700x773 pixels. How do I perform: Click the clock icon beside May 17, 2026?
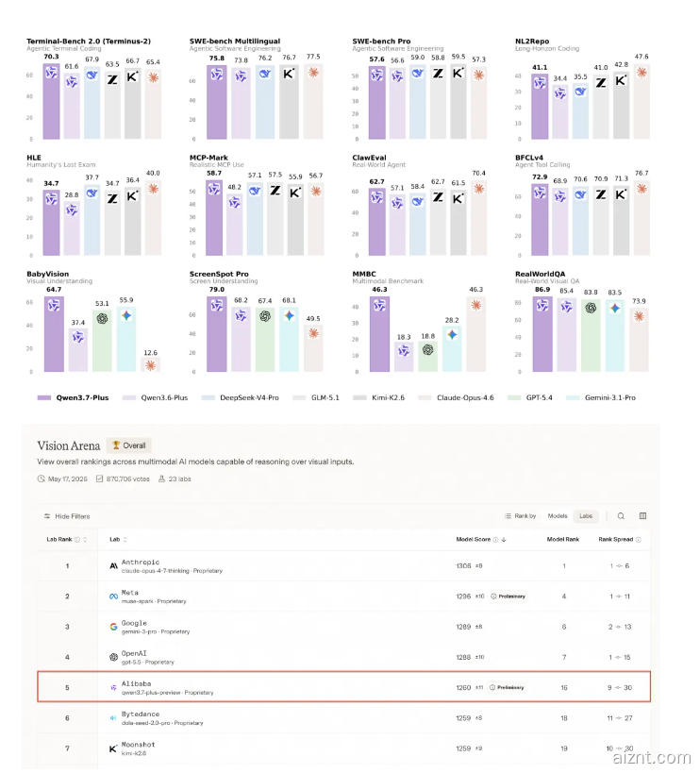[x=41, y=479]
